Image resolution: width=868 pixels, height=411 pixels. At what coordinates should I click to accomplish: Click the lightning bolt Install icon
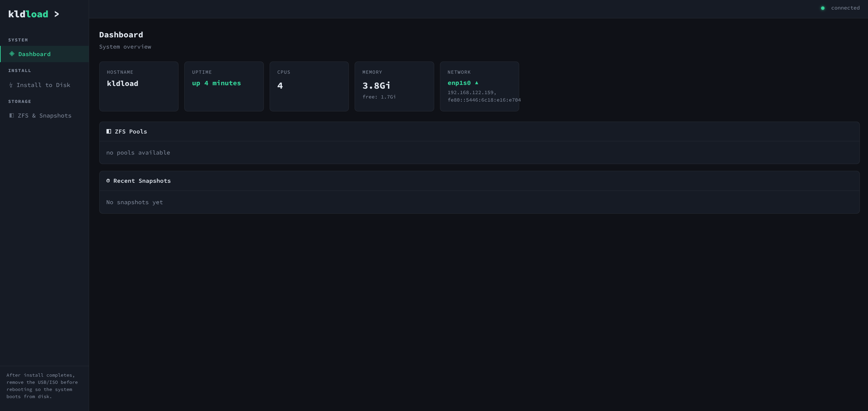coord(11,85)
